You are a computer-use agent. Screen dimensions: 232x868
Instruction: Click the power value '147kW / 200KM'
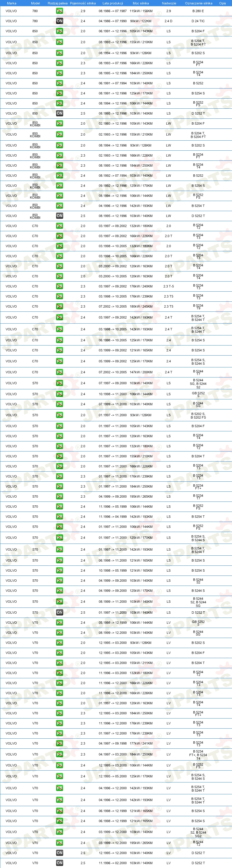(141, 372)
